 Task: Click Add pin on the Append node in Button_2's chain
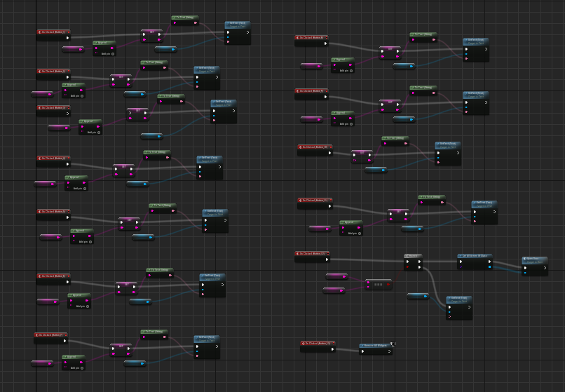tap(77, 96)
